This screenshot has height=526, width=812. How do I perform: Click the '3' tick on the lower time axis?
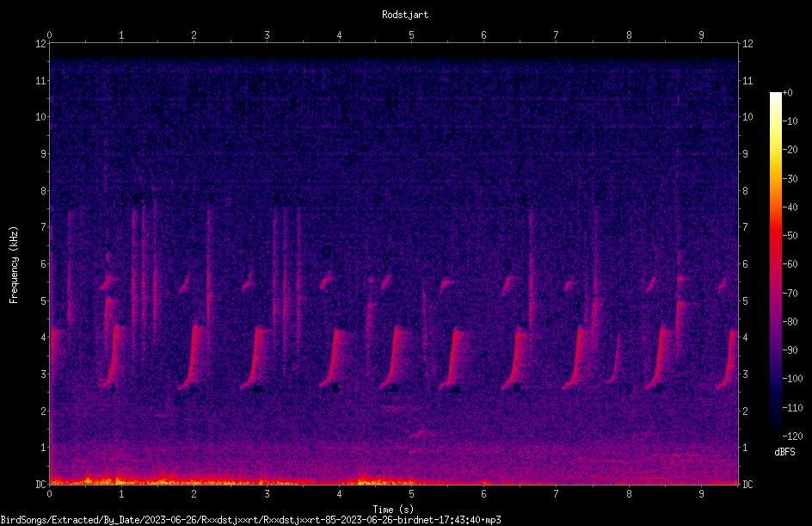[x=267, y=494]
